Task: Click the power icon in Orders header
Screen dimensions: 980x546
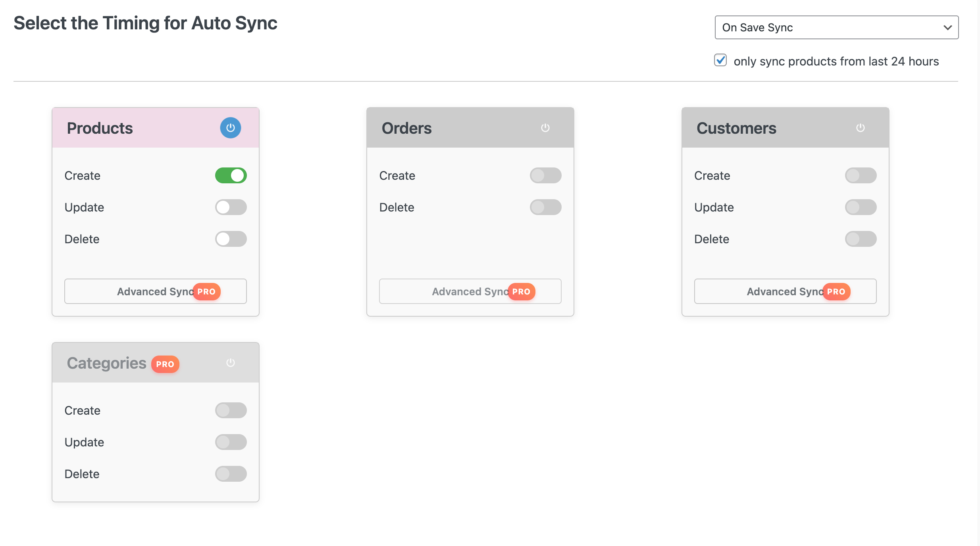Action: tap(545, 128)
